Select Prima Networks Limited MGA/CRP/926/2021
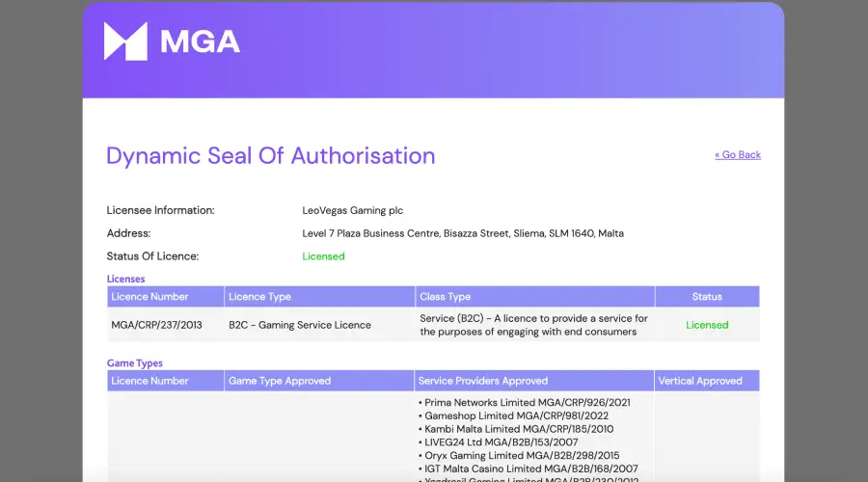Screen dimensions: 868x482 [527, 402]
